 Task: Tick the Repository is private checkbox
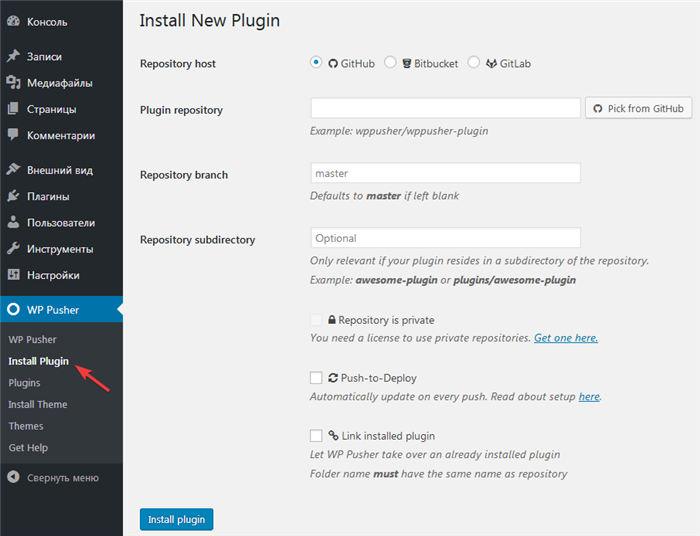tap(316, 320)
